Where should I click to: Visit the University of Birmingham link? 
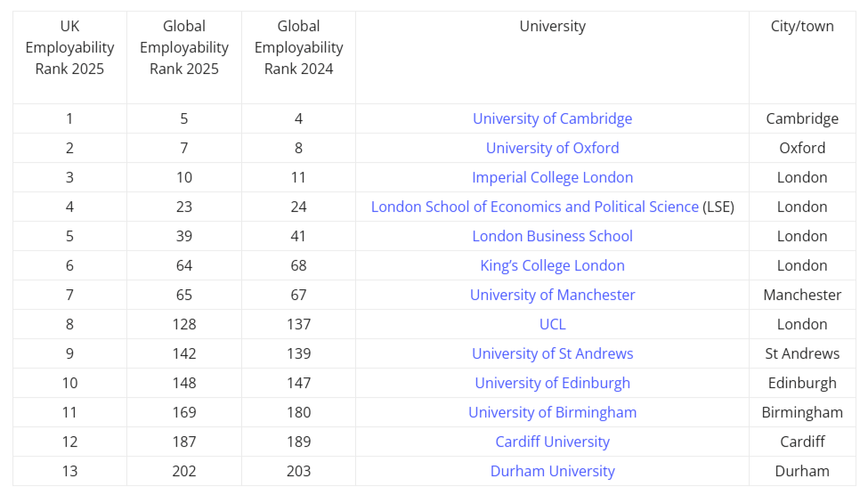[x=552, y=412]
